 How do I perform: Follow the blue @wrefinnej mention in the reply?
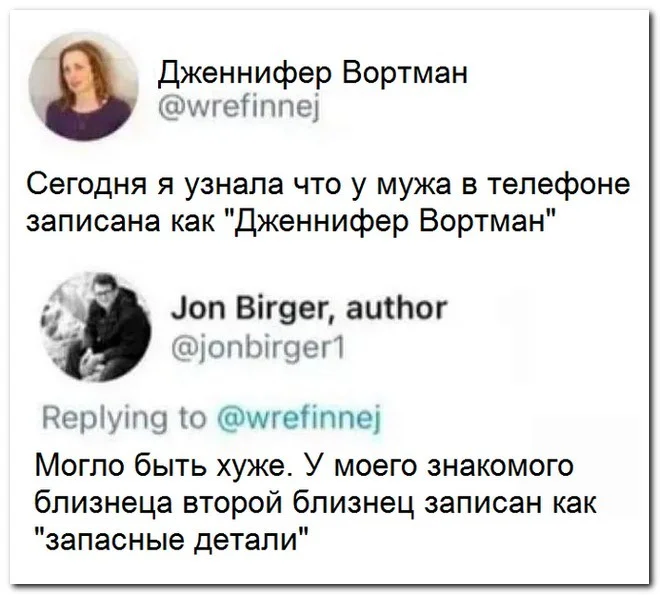click(x=300, y=418)
